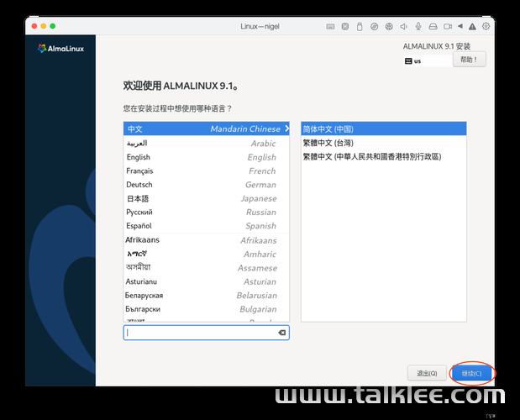Click the sound speaker icon in VM toolbar

pos(403,27)
